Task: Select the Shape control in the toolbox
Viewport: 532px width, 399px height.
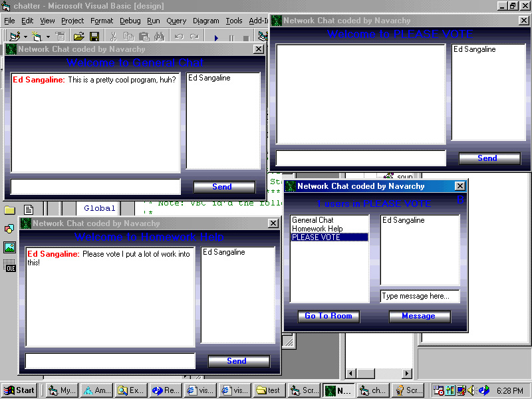Action: [x=9, y=229]
